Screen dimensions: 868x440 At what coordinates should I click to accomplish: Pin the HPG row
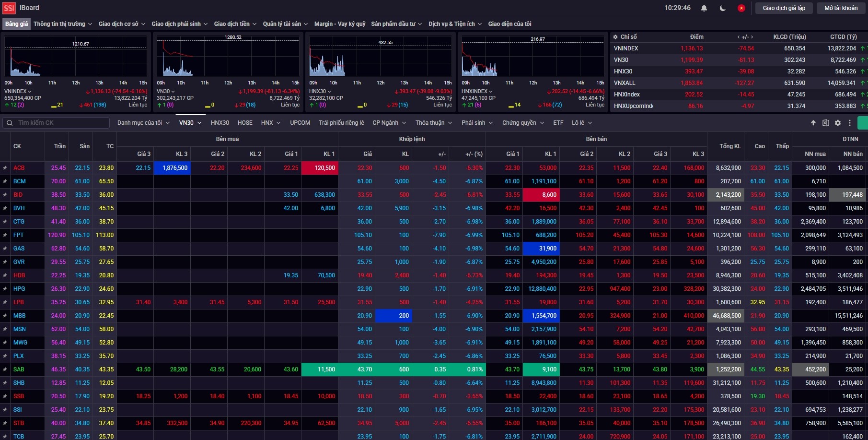pos(5,289)
